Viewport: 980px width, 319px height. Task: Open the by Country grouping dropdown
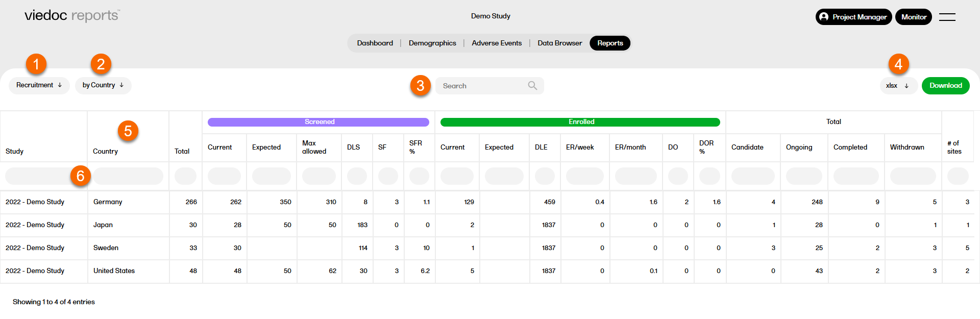[x=103, y=85]
